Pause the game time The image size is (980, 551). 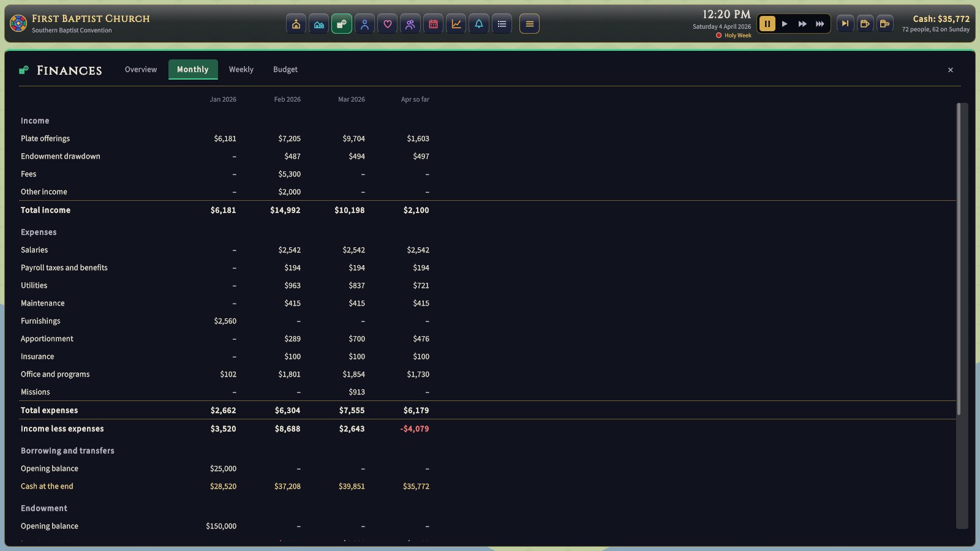767,24
